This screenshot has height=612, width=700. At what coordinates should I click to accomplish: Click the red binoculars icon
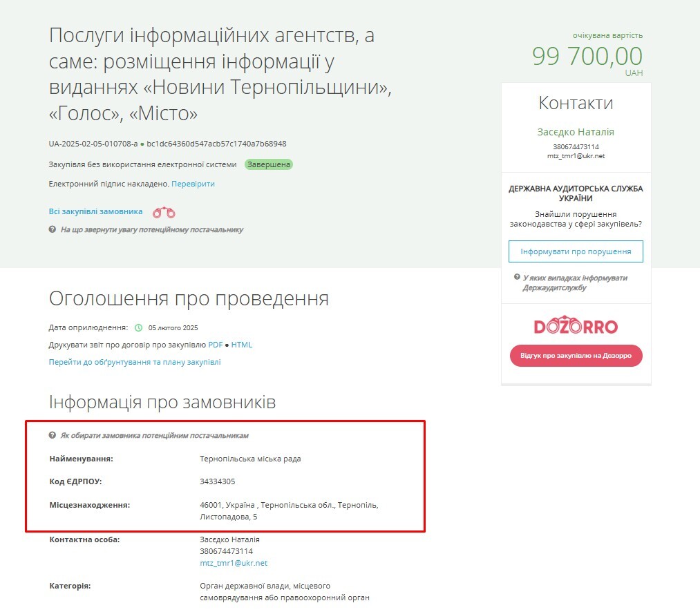(164, 213)
